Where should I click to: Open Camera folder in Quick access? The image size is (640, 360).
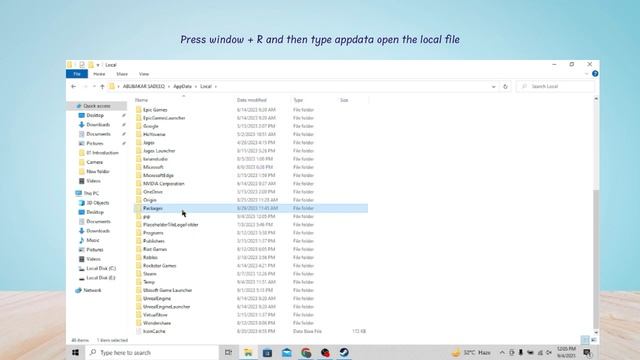[94, 162]
